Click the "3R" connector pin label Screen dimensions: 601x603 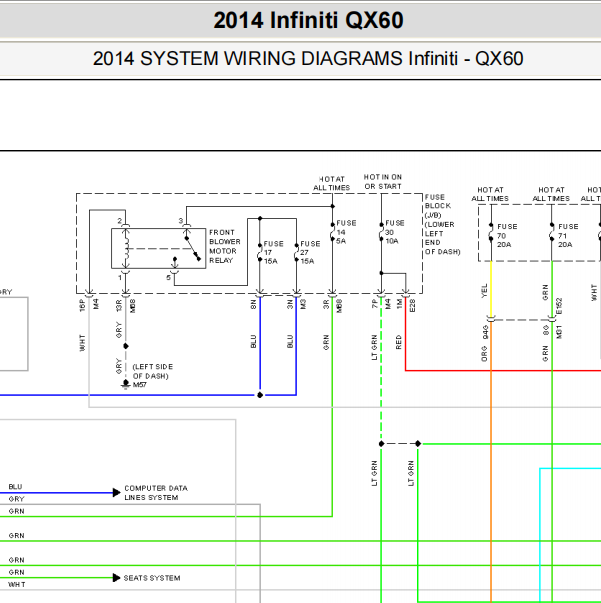pyautogui.click(x=326, y=305)
